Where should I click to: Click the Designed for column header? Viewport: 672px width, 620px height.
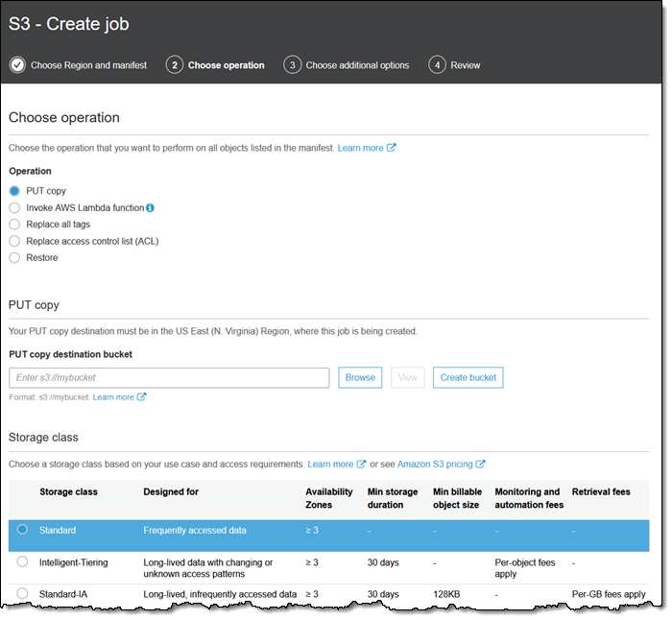(x=171, y=492)
